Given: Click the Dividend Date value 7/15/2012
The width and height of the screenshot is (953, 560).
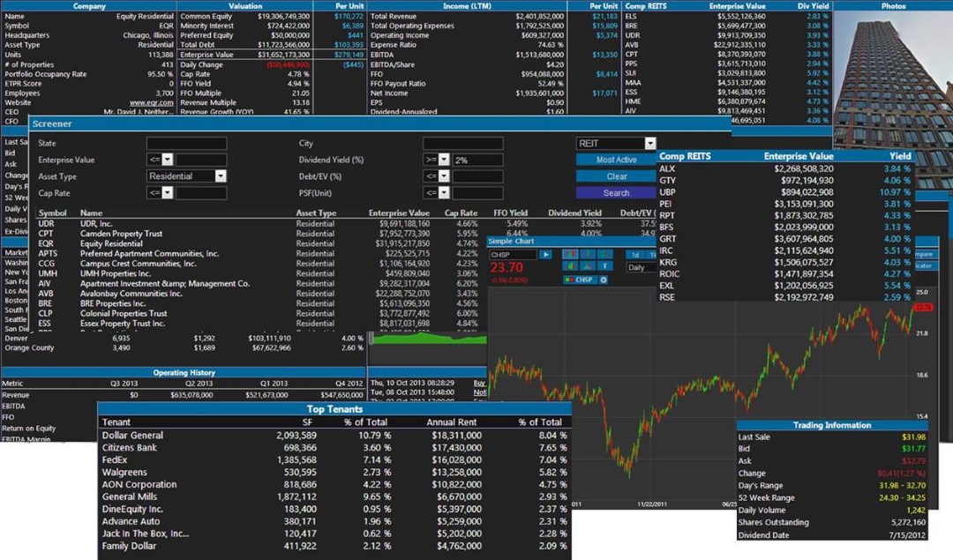Looking at the screenshot, I should [907, 535].
